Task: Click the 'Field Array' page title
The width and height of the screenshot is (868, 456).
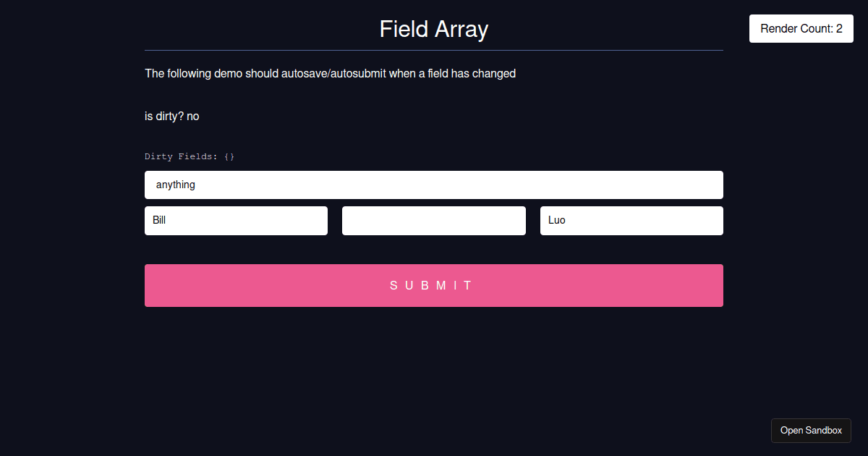Action: [433, 29]
